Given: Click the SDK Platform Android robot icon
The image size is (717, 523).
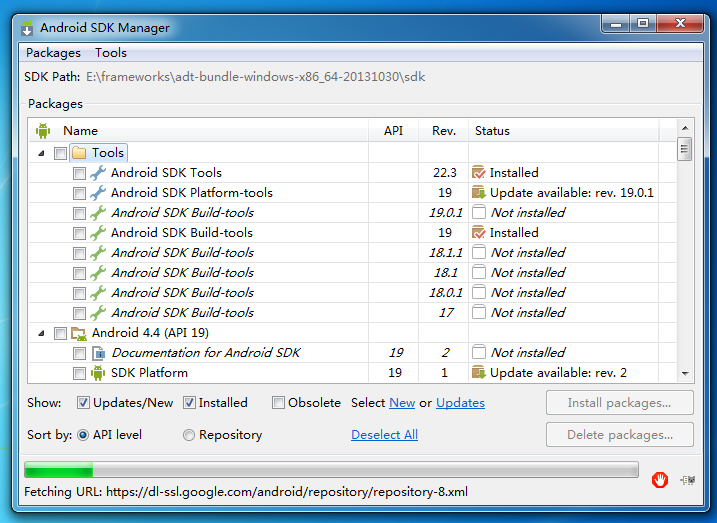Looking at the screenshot, I should point(98,373).
